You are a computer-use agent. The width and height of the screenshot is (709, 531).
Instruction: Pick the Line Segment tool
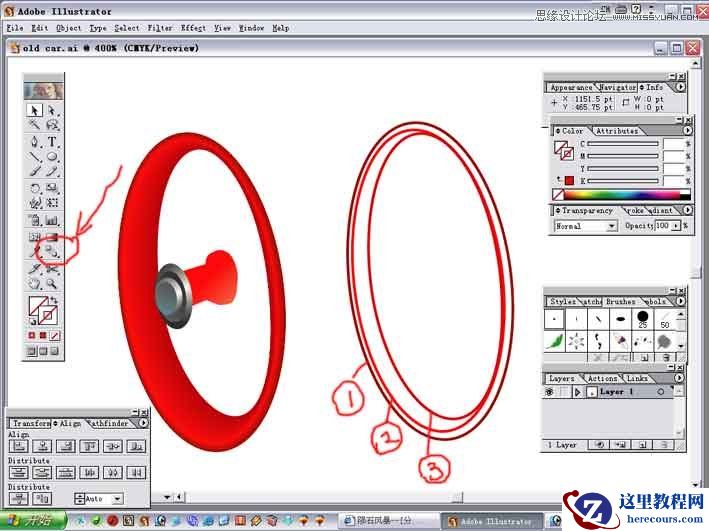[34, 156]
